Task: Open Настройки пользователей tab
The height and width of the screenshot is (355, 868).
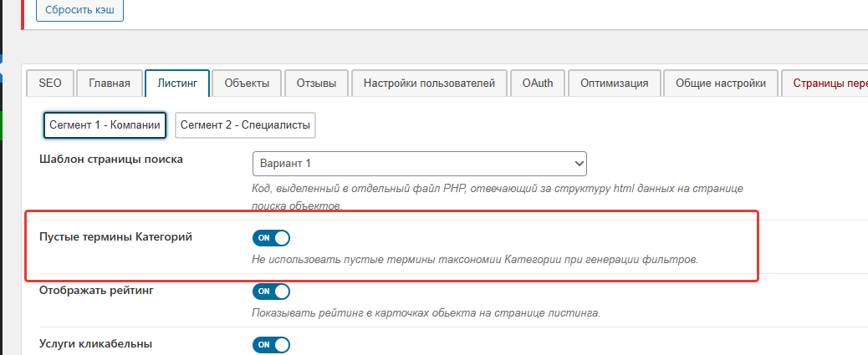Action: 429,84
